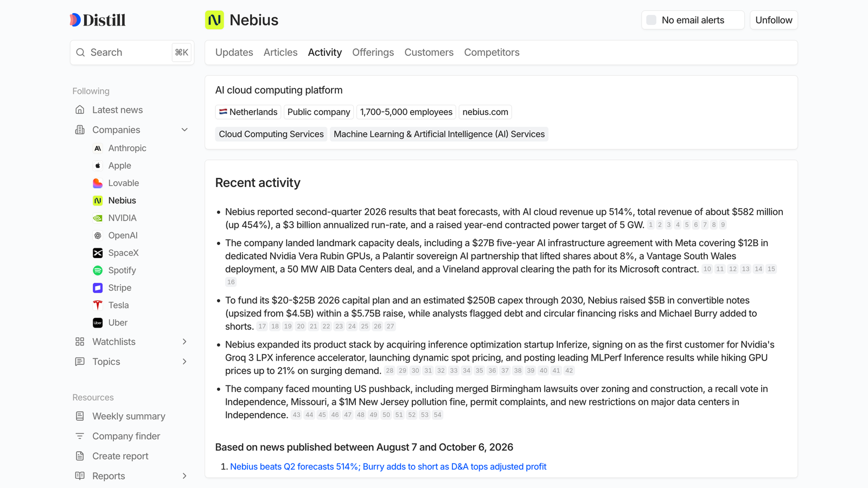Select the Machine Learning & Artificial Intelligence Services tag
868x488 pixels.
tap(439, 134)
